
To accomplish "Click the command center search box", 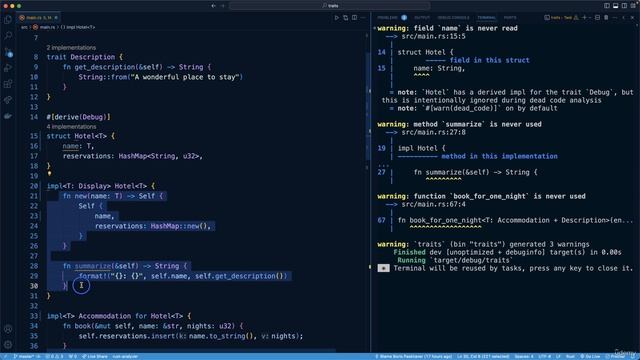I will [330, 6].
